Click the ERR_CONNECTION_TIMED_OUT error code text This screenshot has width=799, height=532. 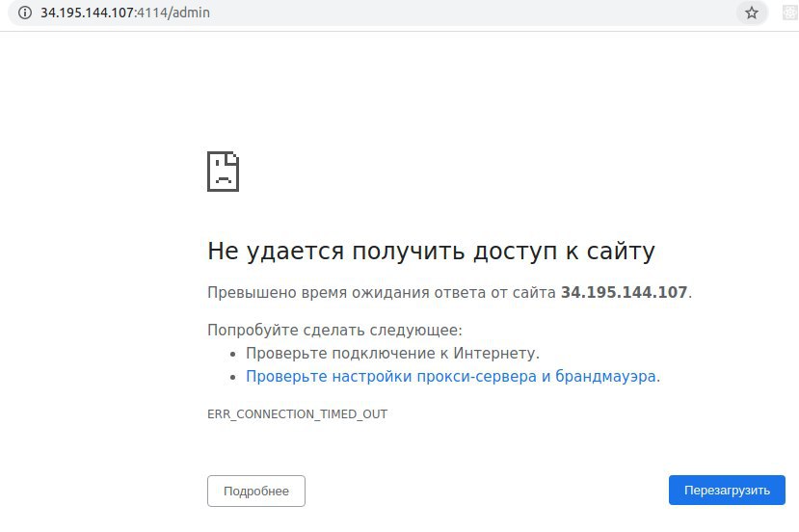pos(297,414)
